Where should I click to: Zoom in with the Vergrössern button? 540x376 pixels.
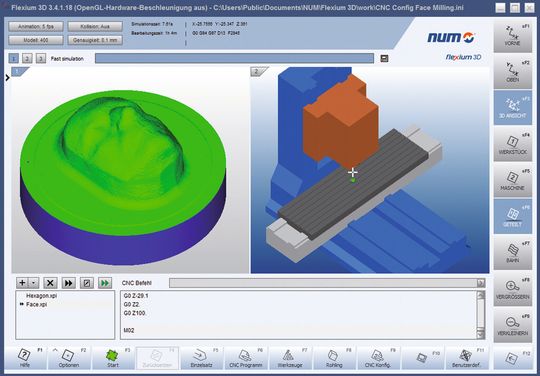(512, 290)
